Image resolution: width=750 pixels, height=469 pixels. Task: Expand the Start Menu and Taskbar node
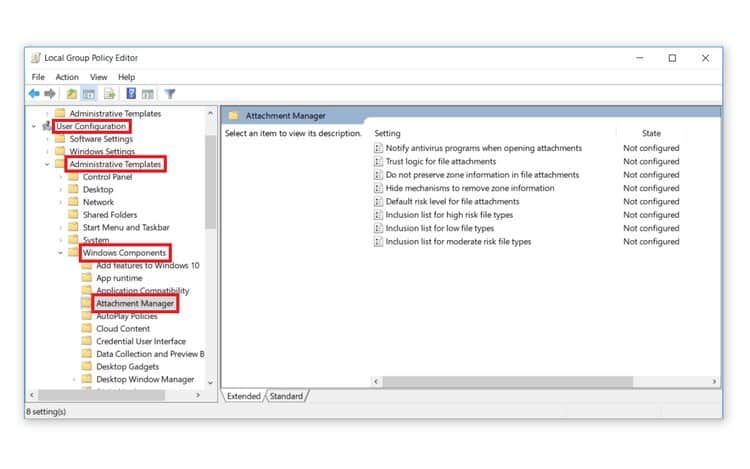click(x=61, y=228)
